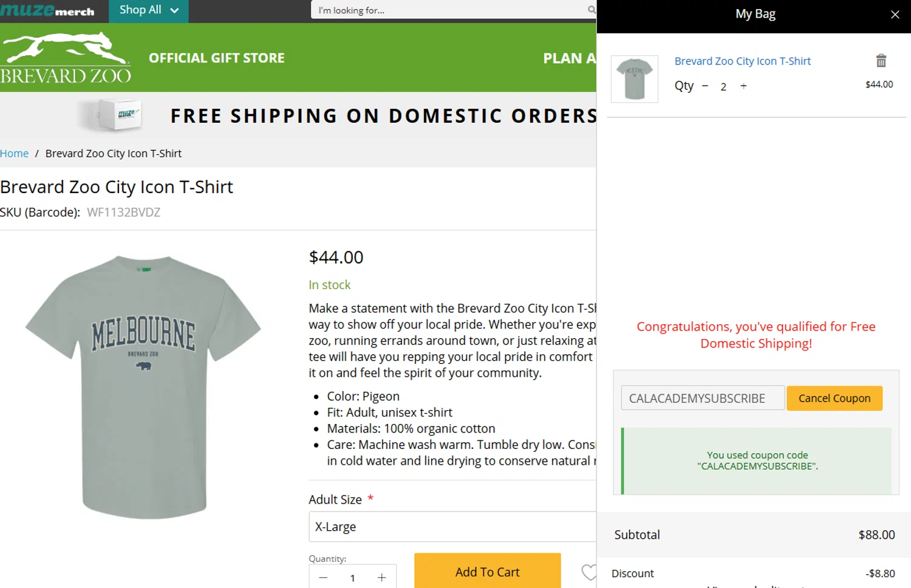
Task: Close the My Bag panel
Action: (x=895, y=15)
